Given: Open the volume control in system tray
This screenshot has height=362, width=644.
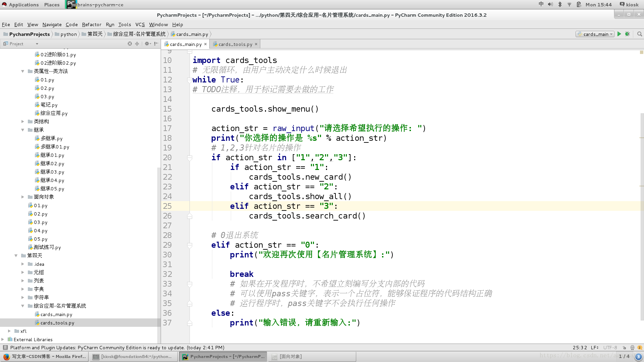Looking at the screenshot, I should coord(550,4).
